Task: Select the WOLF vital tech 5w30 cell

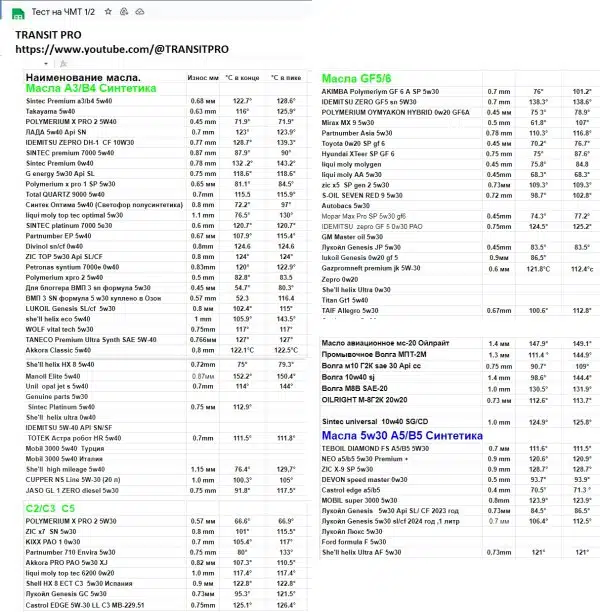Action: (59, 329)
